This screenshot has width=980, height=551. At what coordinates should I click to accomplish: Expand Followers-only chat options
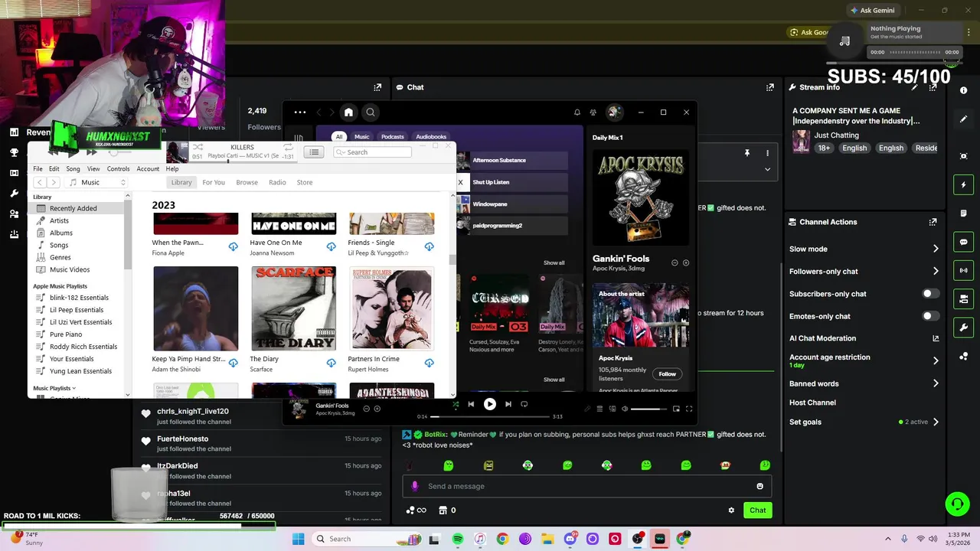[936, 271]
